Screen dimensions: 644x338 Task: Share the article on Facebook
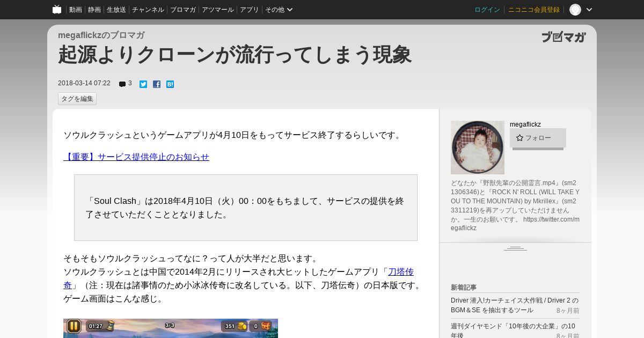[x=157, y=84]
